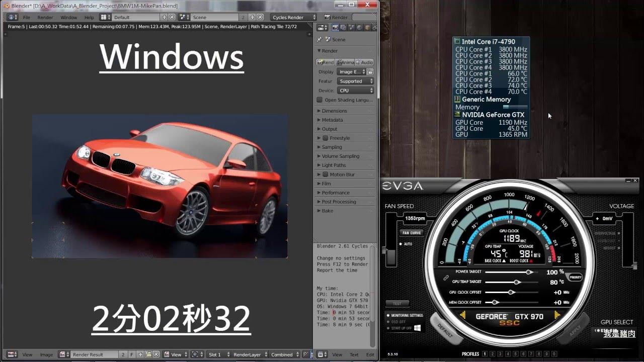Toggle the Freestyle panel checkbox

click(x=326, y=138)
